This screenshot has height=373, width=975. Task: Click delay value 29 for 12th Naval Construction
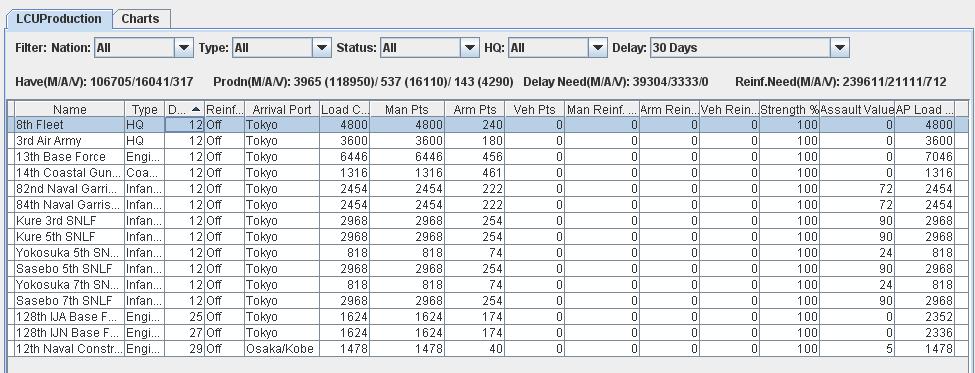(x=185, y=349)
